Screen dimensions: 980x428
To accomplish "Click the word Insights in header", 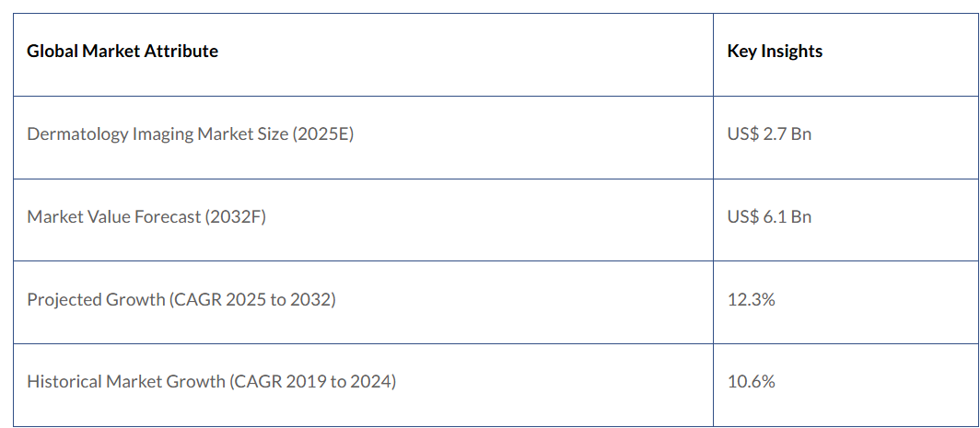I will [x=793, y=52].
